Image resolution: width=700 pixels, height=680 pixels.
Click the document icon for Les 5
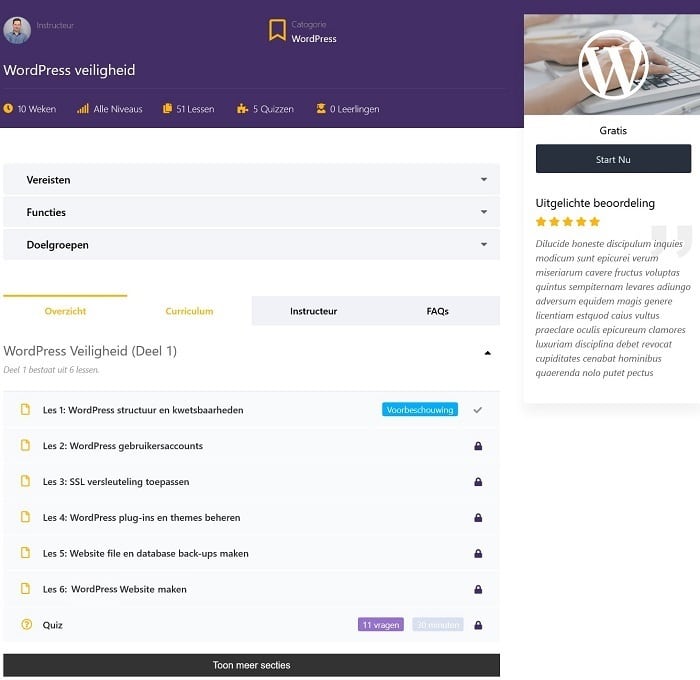25,553
